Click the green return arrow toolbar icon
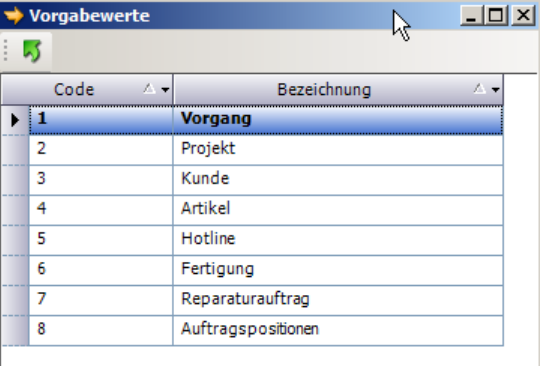This screenshot has width=540, height=366. click(32, 51)
